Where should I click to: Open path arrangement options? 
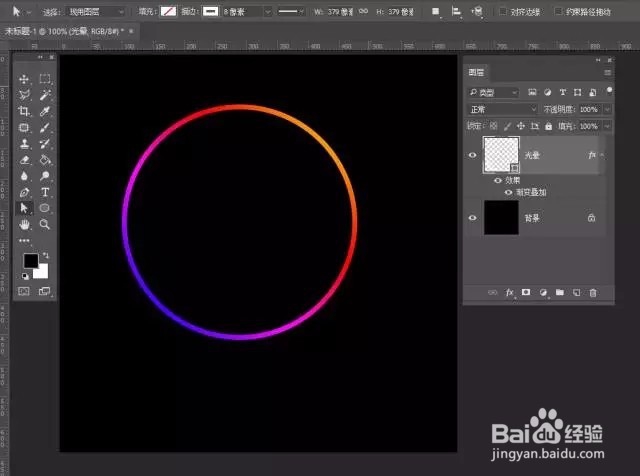pyautogui.click(x=477, y=12)
